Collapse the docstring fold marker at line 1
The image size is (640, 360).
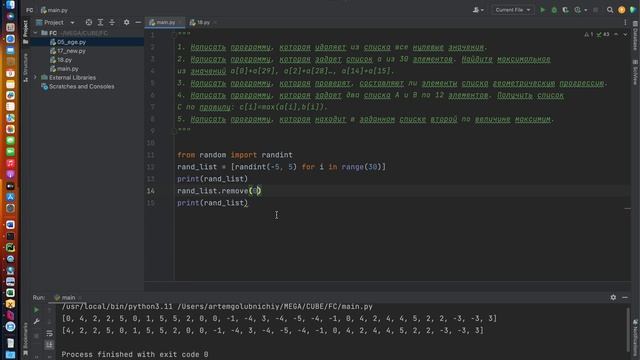(x=174, y=35)
